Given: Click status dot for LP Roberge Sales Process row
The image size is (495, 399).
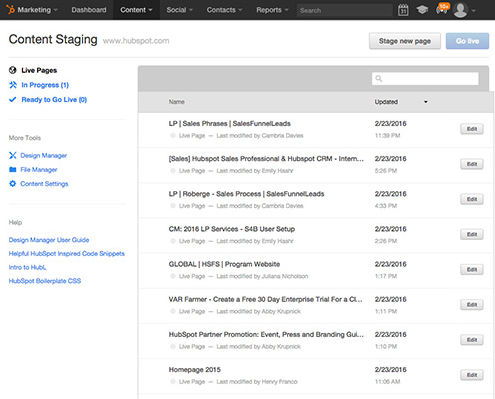Looking at the screenshot, I should click(173, 206).
